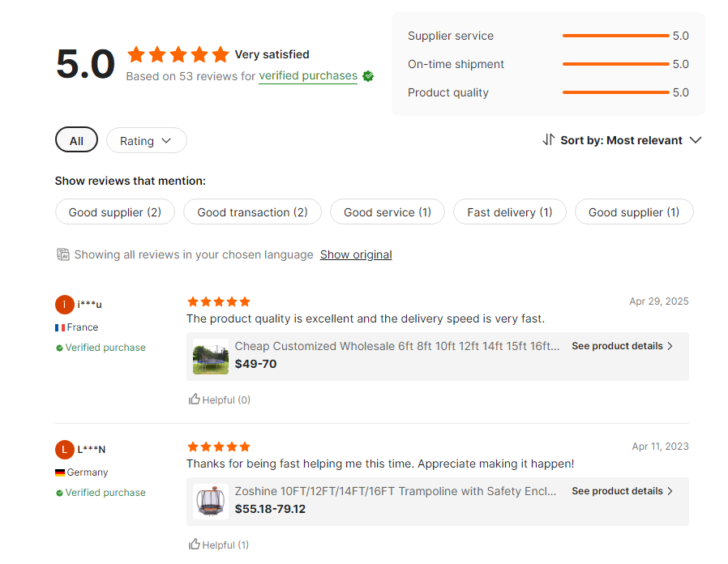Click the green verified purchases badge icon
The width and height of the screenshot is (728, 564).
[368, 76]
